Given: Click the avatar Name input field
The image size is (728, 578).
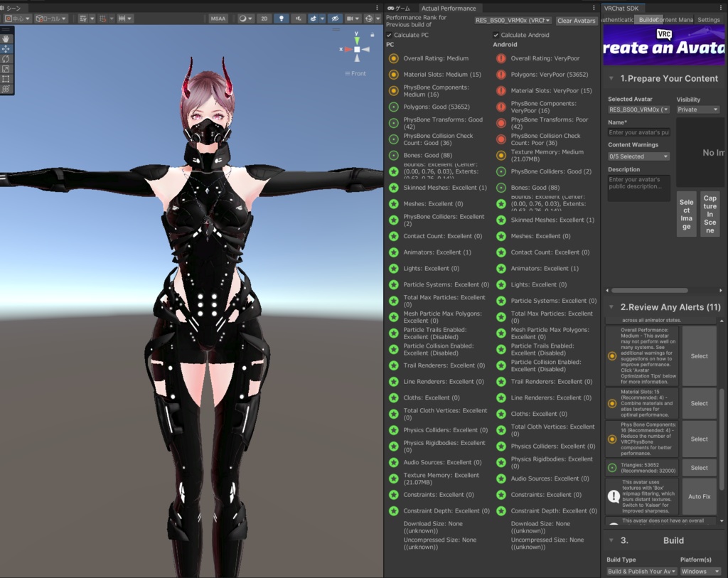Looking at the screenshot, I should (x=638, y=132).
